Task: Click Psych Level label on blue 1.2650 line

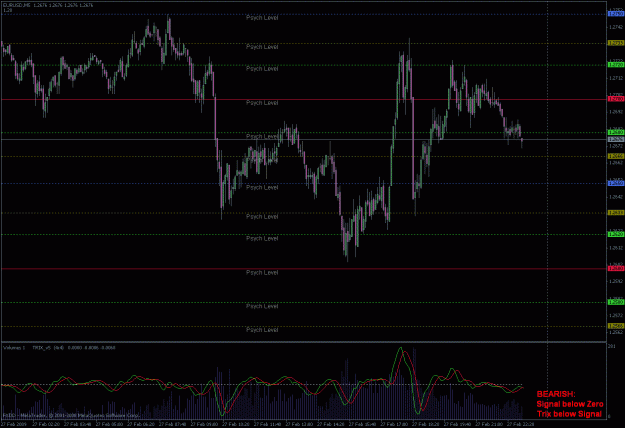Action: [x=262, y=187]
